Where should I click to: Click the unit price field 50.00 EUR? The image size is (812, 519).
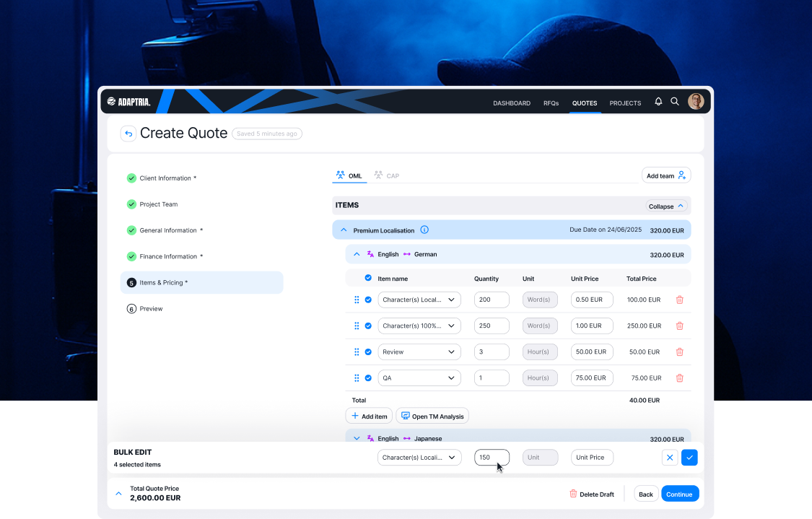pyautogui.click(x=592, y=352)
